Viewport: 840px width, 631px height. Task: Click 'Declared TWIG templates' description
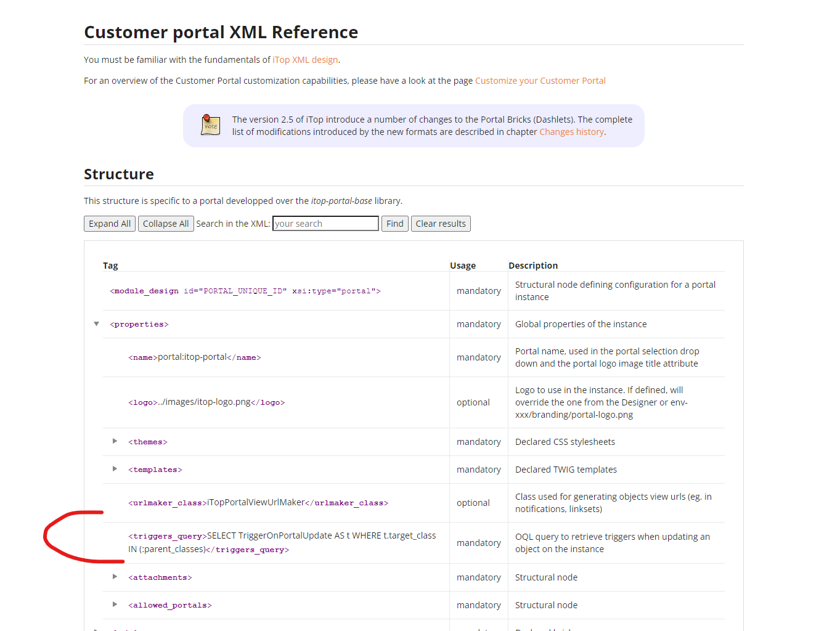(x=566, y=470)
